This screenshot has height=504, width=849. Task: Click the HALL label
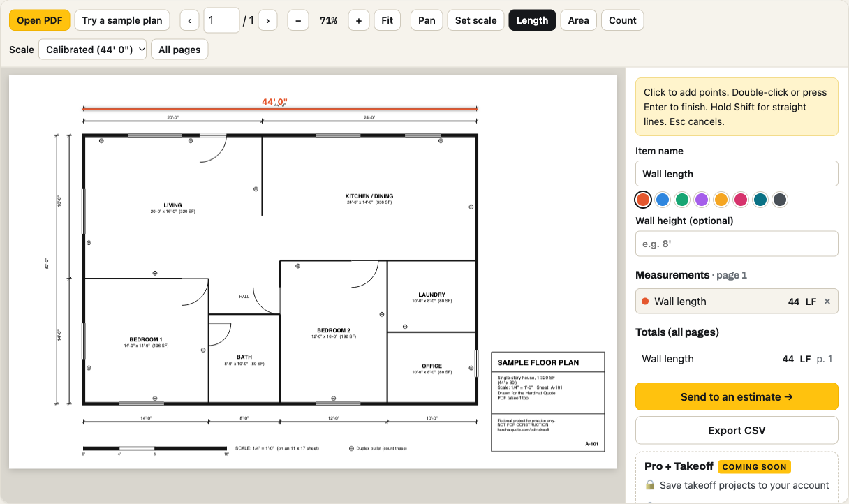[244, 297]
